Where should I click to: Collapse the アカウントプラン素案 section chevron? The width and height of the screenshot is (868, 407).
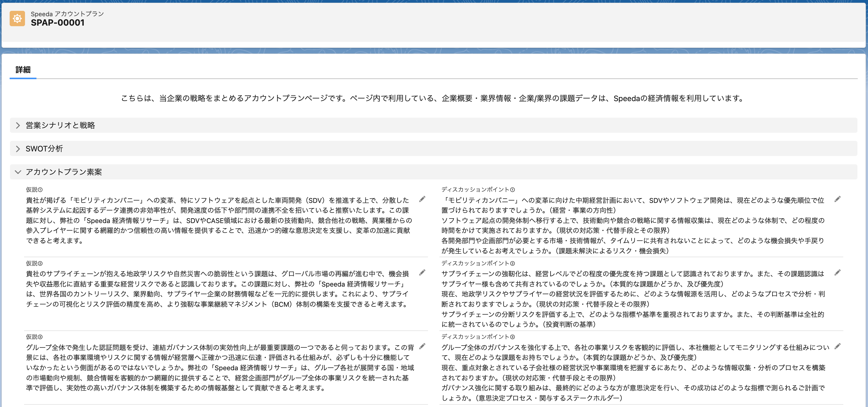coord(18,172)
